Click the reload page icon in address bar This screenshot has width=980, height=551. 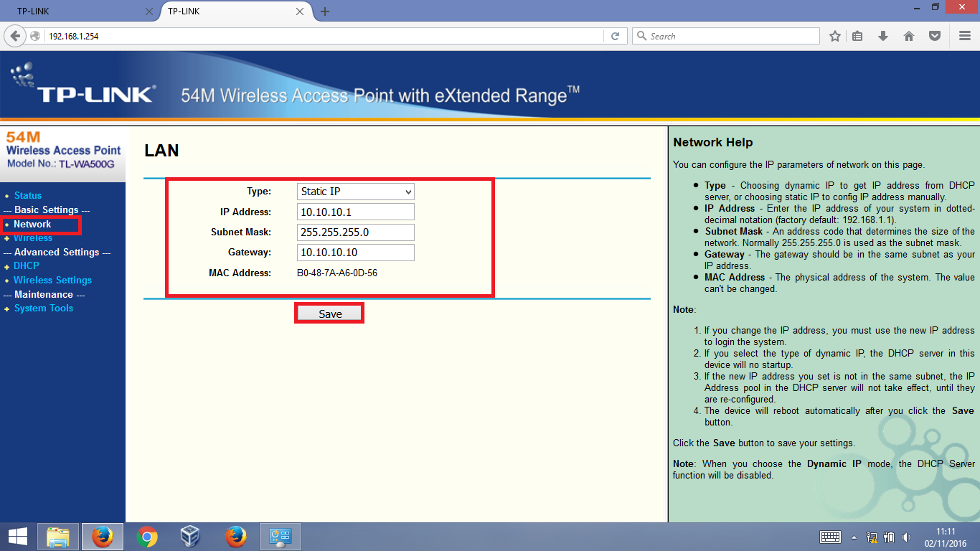click(615, 36)
